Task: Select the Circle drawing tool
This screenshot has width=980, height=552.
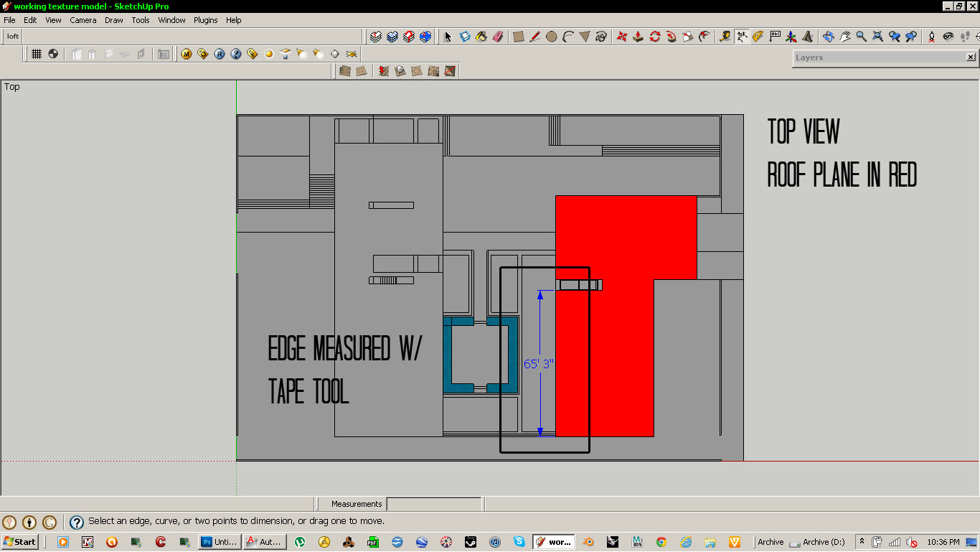Action: (x=551, y=37)
